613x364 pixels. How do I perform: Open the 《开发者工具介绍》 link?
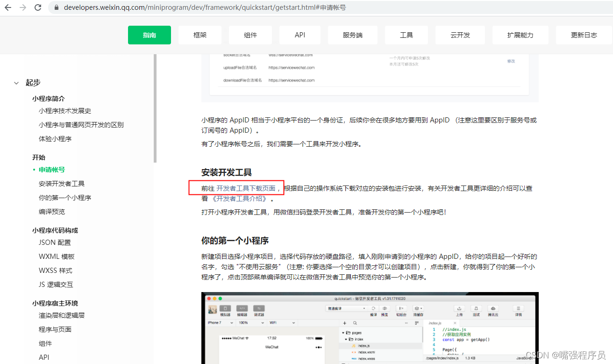coord(240,199)
